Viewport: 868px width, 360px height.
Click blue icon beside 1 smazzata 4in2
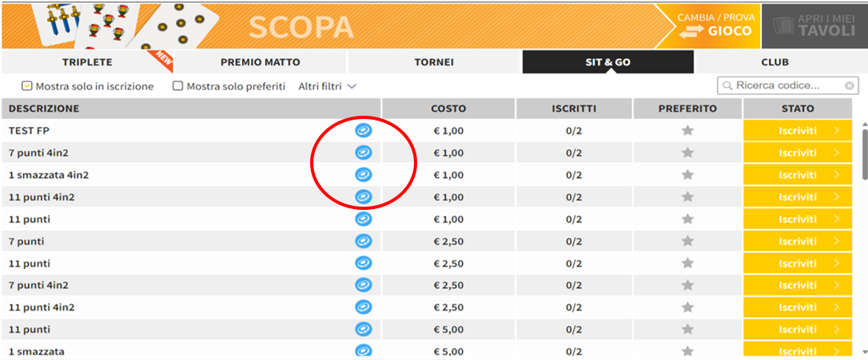[363, 174]
